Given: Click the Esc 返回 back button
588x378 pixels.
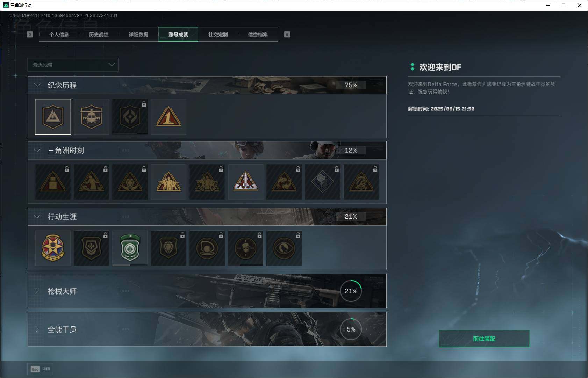Looking at the screenshot, I should click(40, 369).
